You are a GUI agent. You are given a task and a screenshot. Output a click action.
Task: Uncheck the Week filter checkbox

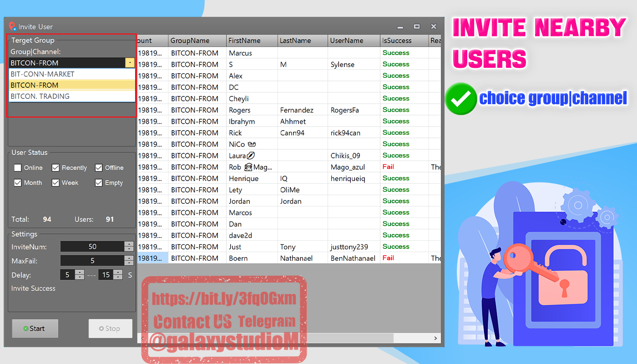tap(56, 182)
